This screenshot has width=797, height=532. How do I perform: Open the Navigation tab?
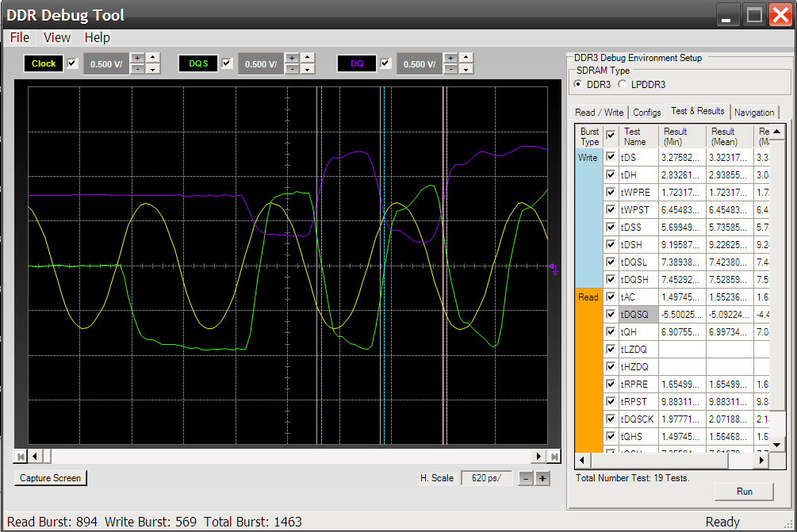(753, 113)
